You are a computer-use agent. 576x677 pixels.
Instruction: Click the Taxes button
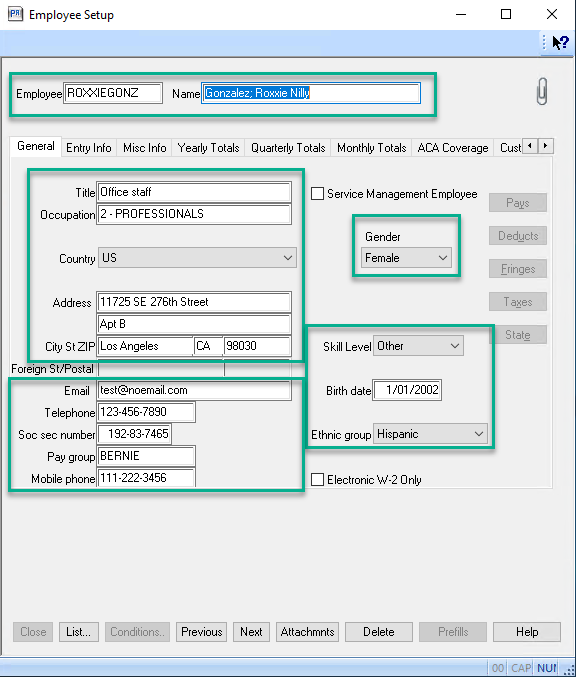click(x=518, y=301)
